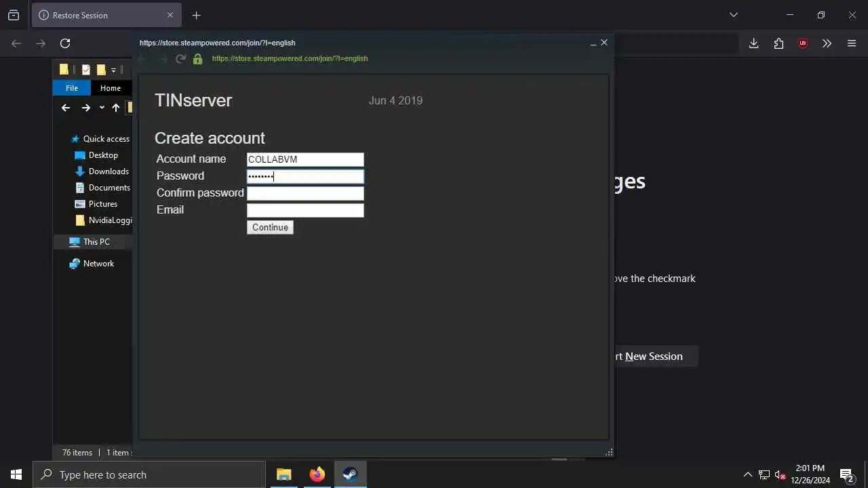This screenshot has width=868, height=488.
Task: Open the File menu in File Explorer
Action: pyautogui.click(x=72, y=88)
